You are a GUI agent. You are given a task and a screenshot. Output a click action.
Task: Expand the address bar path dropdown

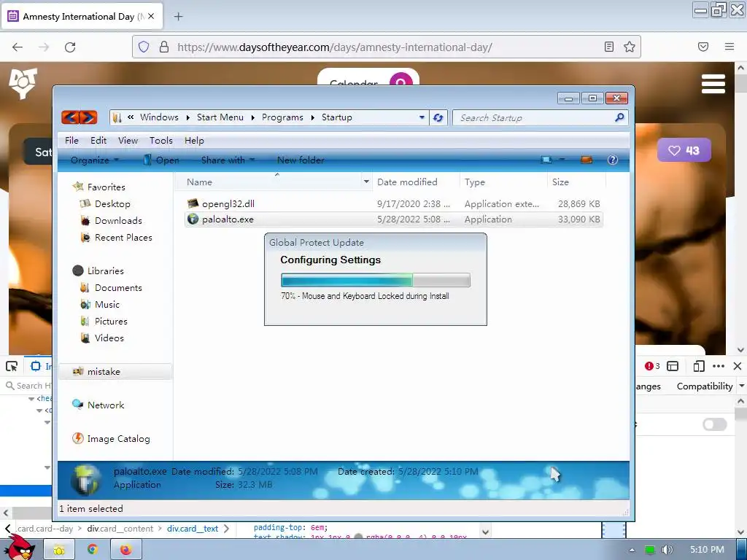422,117
